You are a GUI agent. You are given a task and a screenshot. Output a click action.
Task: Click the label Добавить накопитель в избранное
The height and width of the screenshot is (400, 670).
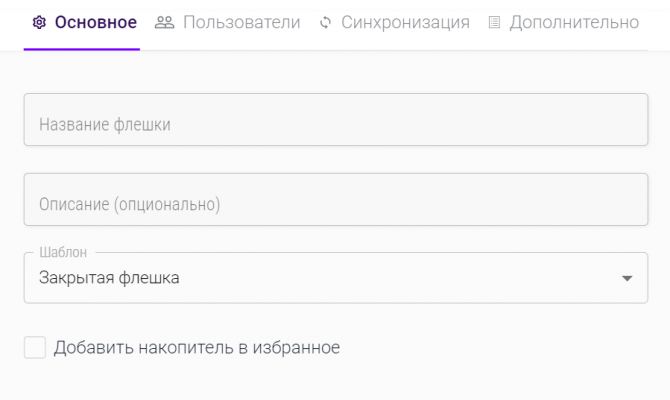[x=197, y=348]
